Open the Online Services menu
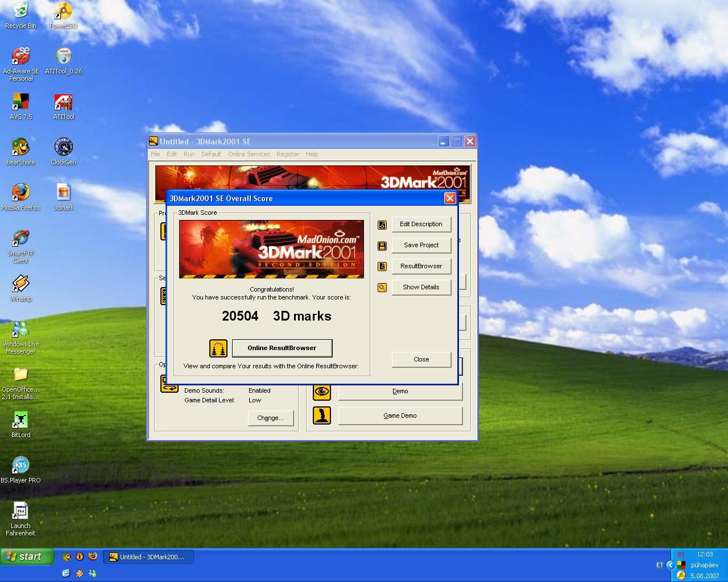This screenshot has height=582, width=728. pyautogui.click(x=249, y=154)
